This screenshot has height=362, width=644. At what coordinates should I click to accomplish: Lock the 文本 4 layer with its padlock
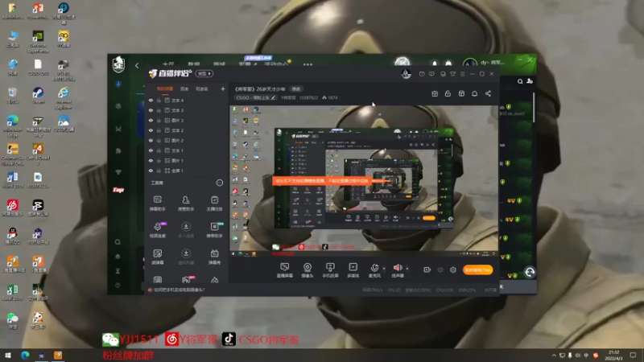pyautogui.click(x=159, y=100)
